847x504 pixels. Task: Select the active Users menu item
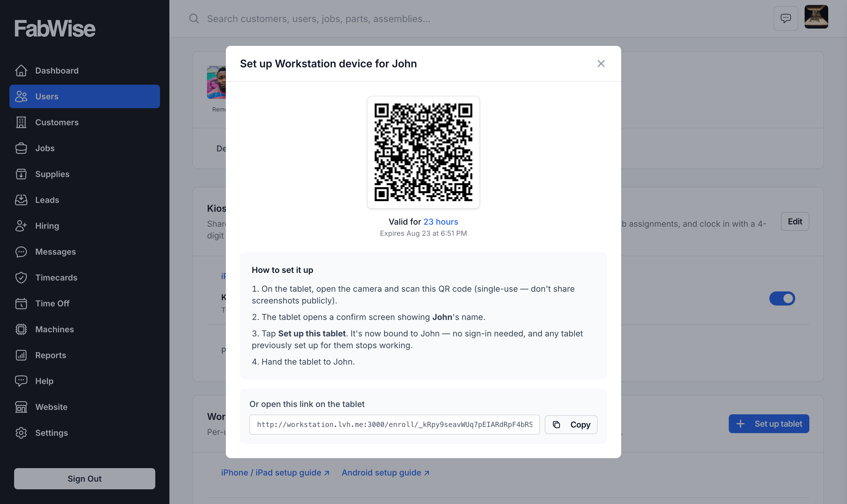(85, 96)
